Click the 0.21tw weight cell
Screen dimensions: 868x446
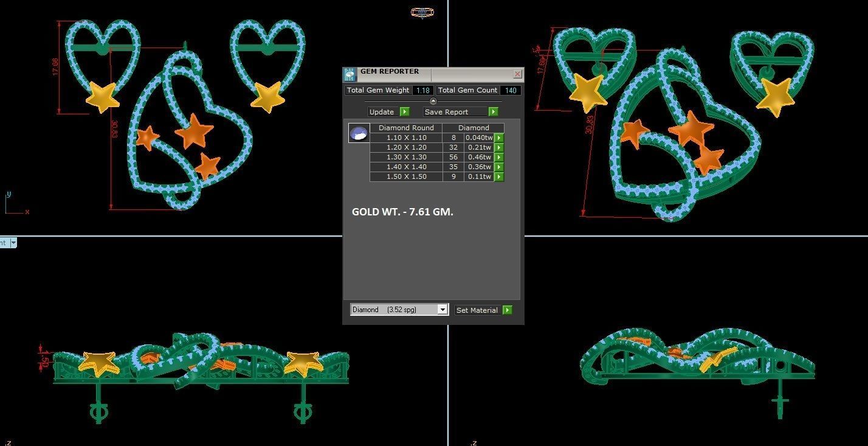click(x=479, y=148)
